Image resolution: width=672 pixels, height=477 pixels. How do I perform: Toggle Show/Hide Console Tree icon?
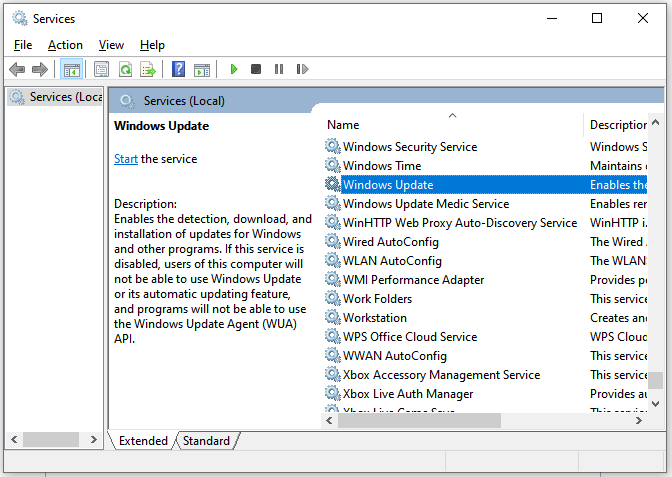point(71,69)
